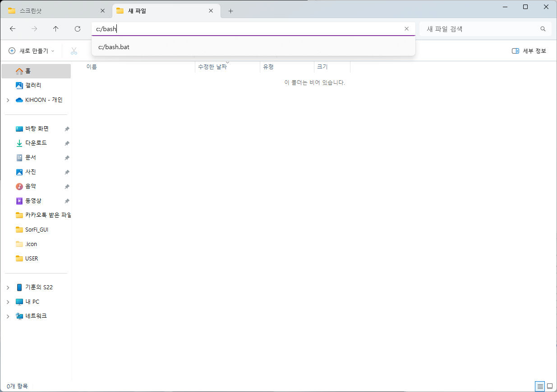Open the 음악 folder
The height and width of the screenshot is (392, 557).
click(36, 187)
